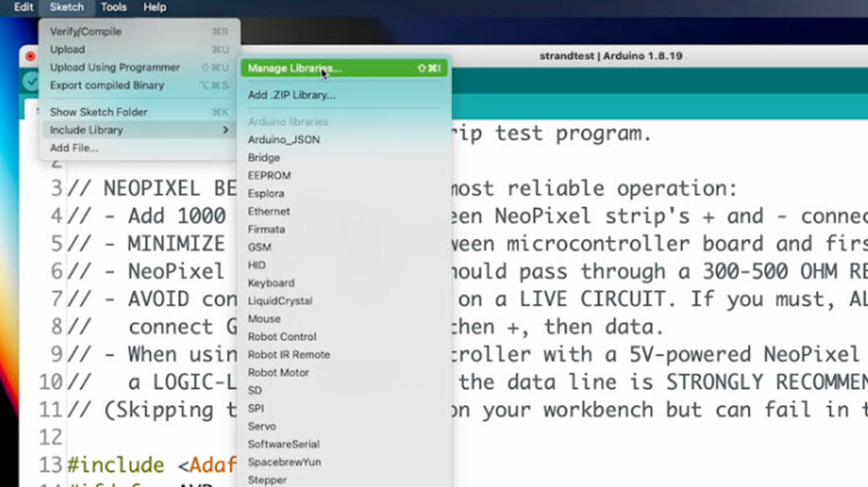Include the GSM library
This screenshot has height=487, width=868.
coord(344,247)
